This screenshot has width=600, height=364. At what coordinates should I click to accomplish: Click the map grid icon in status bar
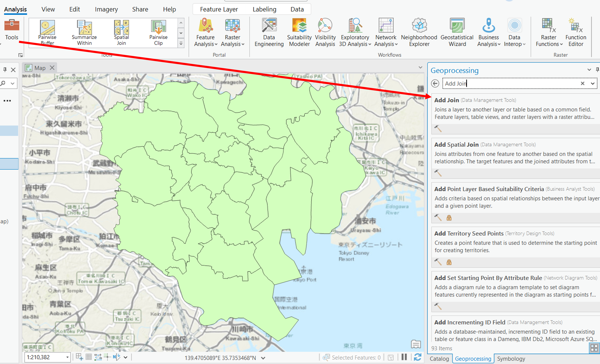click(x=89, y=357)
